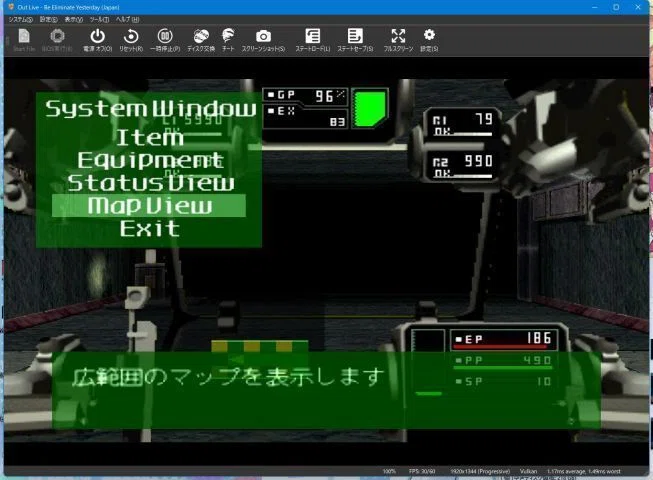Open the 設定 menu in menu bar

48,20
